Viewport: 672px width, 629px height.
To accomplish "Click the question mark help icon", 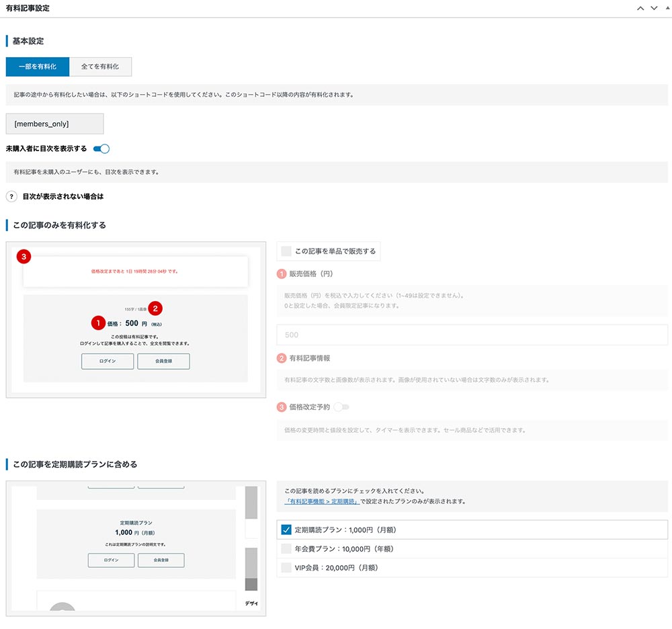I will click(x=11, y=197).
